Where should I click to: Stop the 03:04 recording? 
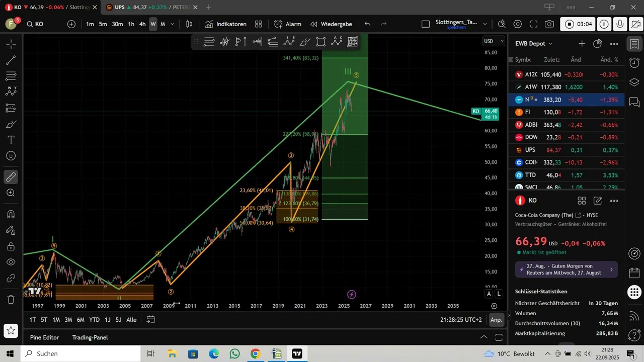pos(579,24)
